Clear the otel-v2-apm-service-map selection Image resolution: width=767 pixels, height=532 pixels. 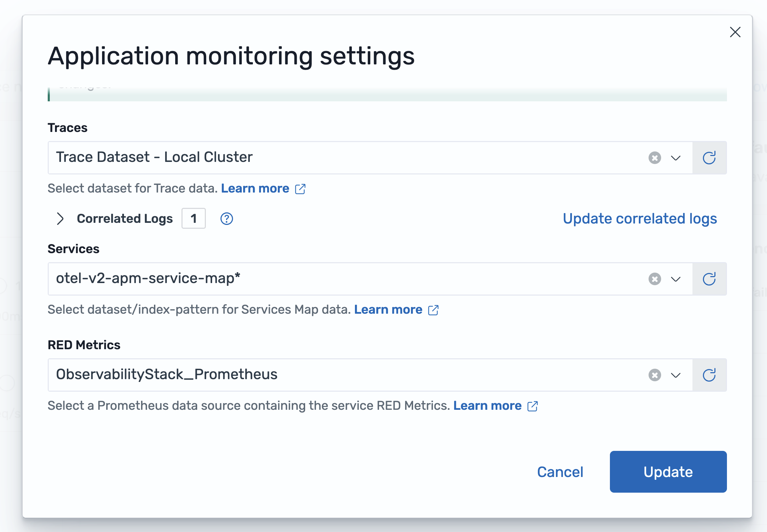[654, 279]
